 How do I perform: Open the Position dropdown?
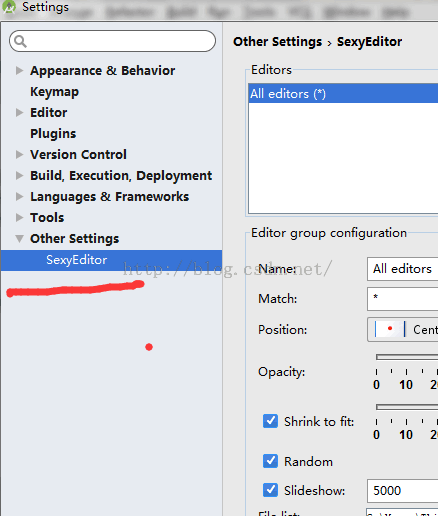(x=403, y=329)
